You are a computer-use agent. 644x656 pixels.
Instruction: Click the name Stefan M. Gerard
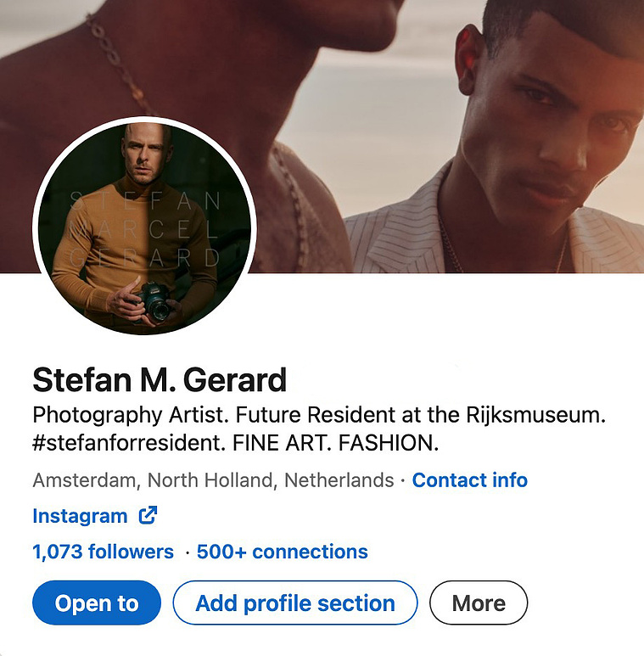pyautogui.click(x=160, y=380)
